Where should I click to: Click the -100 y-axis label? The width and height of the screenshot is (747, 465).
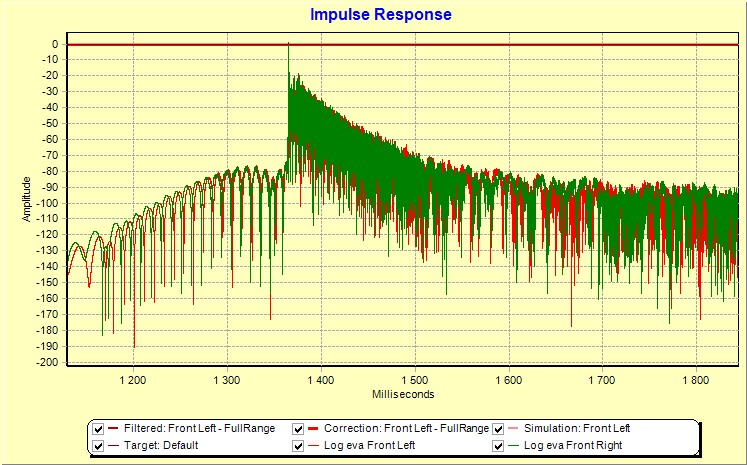click(48, 203)
